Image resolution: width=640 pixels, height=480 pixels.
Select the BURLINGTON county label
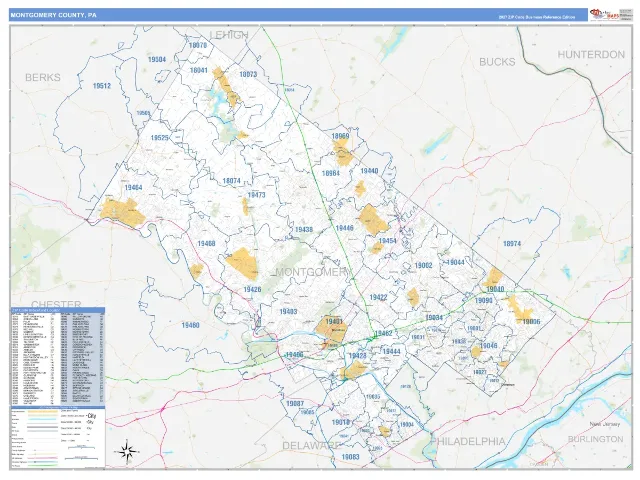point(596,439)
